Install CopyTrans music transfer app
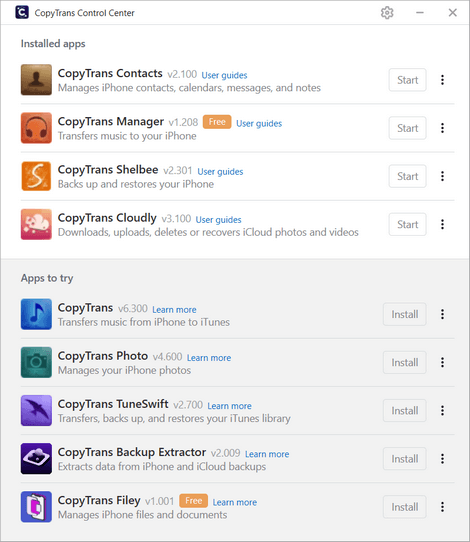 (x=405, y=314)
